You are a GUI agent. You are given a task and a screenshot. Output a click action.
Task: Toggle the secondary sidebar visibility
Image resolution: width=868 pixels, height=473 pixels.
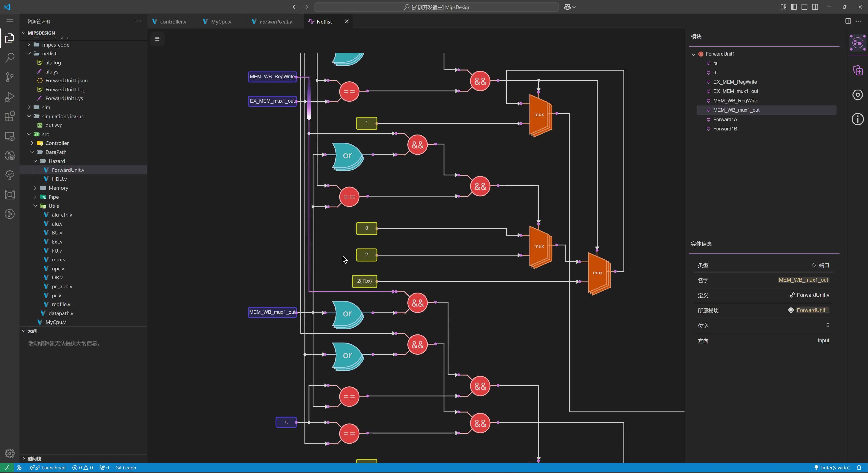click(815, 7)
